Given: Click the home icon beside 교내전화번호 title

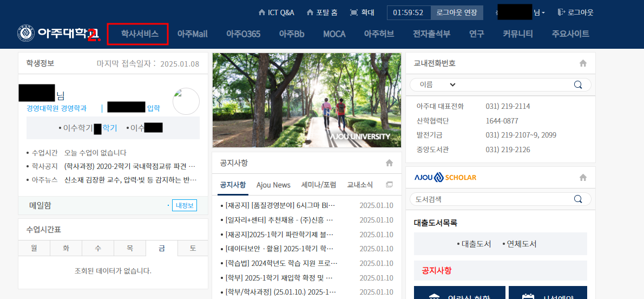Looking at the screenshot, I should pos(583,63).
